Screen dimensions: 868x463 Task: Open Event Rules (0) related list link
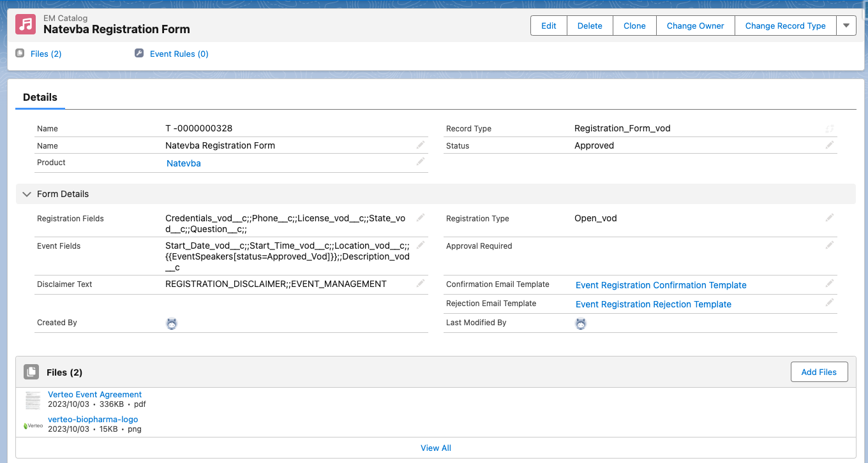(179, 54)
